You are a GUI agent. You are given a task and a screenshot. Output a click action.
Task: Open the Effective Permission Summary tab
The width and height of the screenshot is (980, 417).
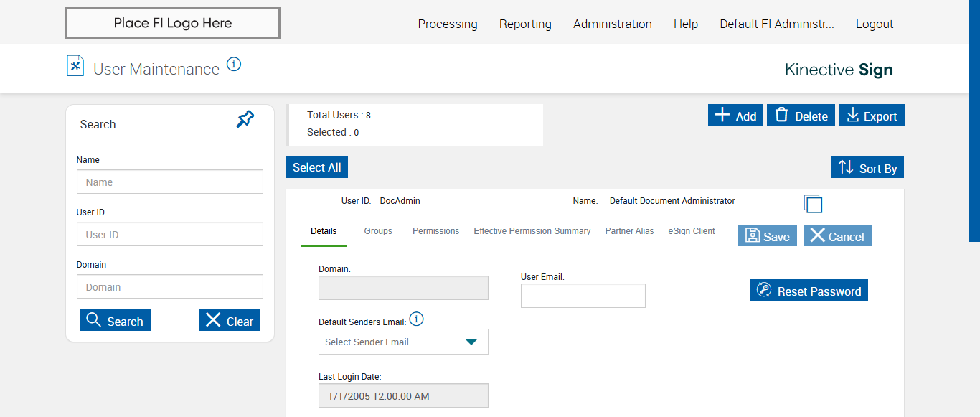tap(532, 231)
